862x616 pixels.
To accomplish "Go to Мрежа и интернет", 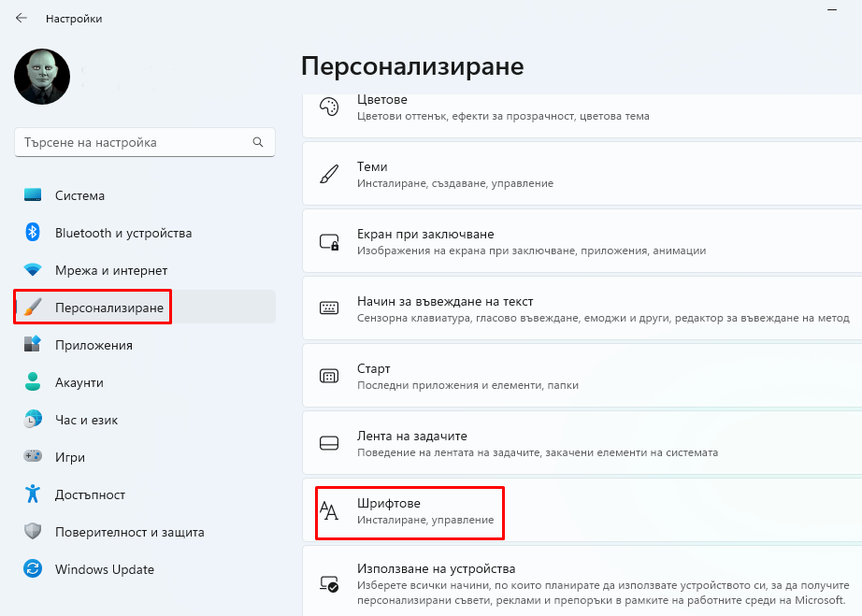I will pos(145,270).
